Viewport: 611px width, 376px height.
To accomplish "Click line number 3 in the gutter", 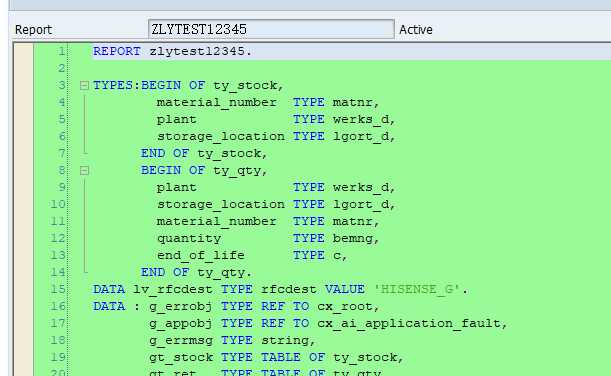I will click(x=61, y=85).
